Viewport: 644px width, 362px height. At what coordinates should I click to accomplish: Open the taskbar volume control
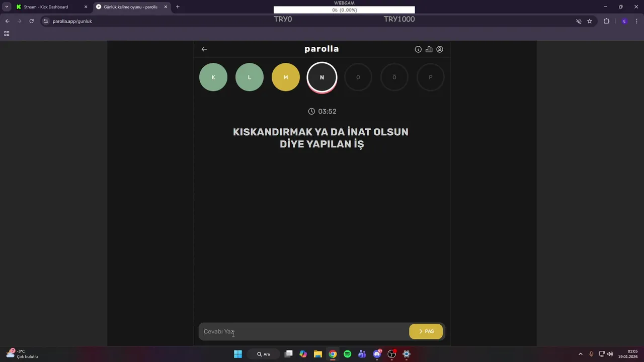coord(610,354)
